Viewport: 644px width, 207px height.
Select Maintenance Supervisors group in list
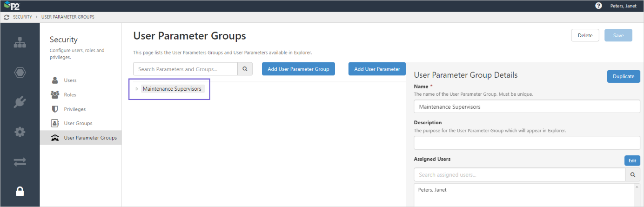[x=172, y=89]
